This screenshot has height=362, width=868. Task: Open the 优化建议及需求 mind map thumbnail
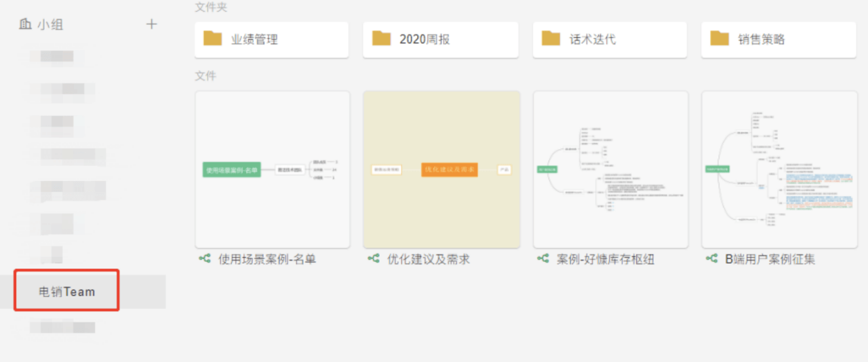(x=441, y=169)
